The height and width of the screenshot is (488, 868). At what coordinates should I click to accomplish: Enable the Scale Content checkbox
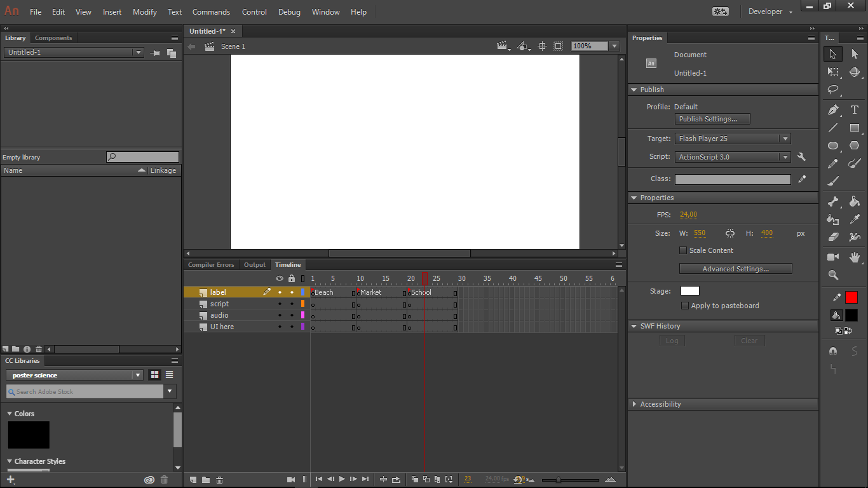[x=683, y=250]
